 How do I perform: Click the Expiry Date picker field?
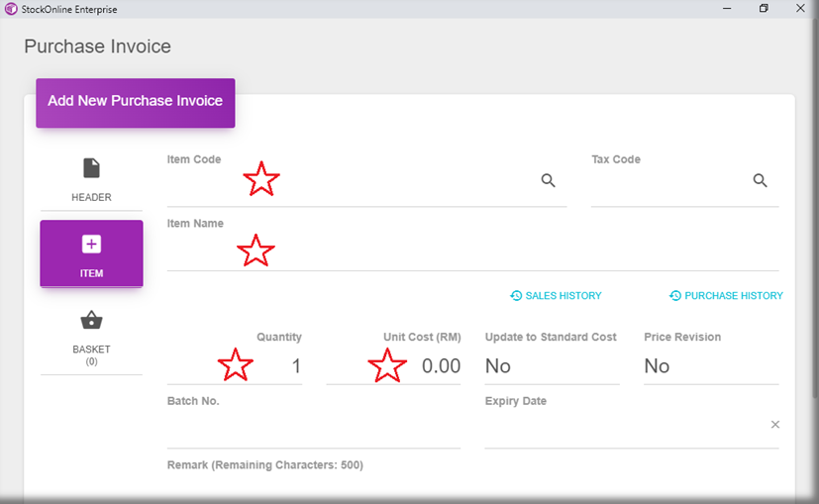pyautogui.click(x=624, y=429)
